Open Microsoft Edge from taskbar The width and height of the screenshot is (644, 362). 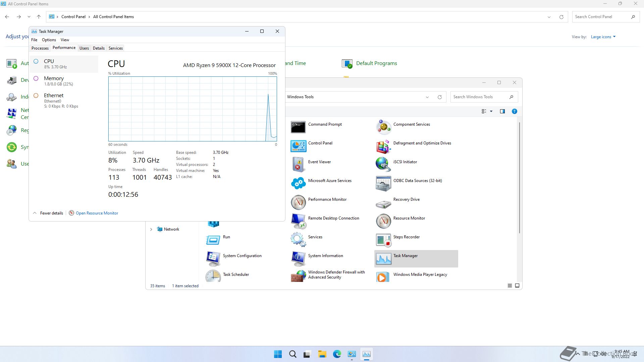[337, 354]
